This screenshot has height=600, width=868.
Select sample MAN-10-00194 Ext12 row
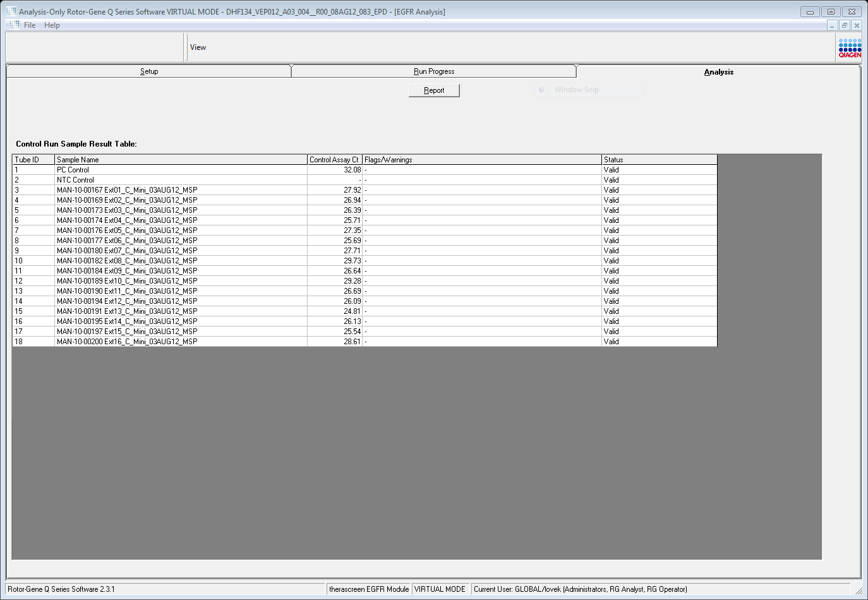pos(365,301)
